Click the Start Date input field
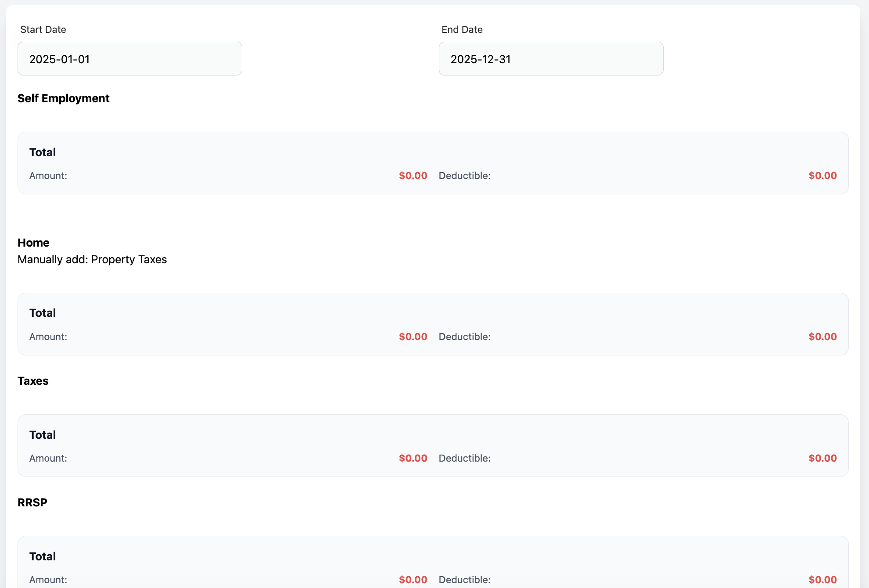This screenshot has width=869, height=588. (129, 59)
